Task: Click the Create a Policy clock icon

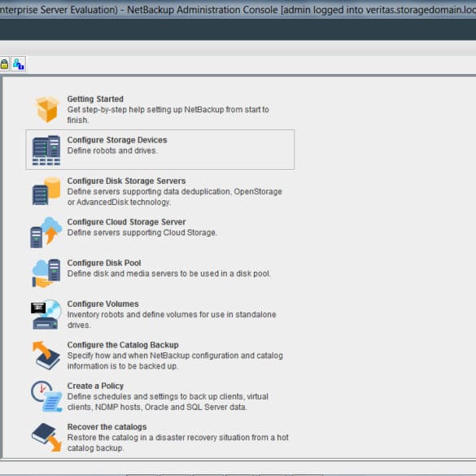Action: pyautogui.click(x=46, y=396)
